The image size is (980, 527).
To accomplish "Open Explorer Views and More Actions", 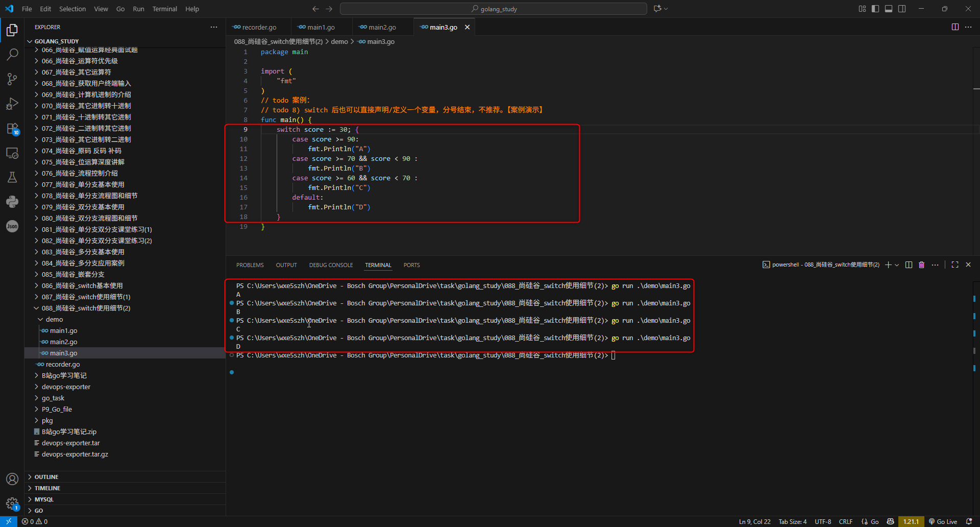I will click(214, 27).
